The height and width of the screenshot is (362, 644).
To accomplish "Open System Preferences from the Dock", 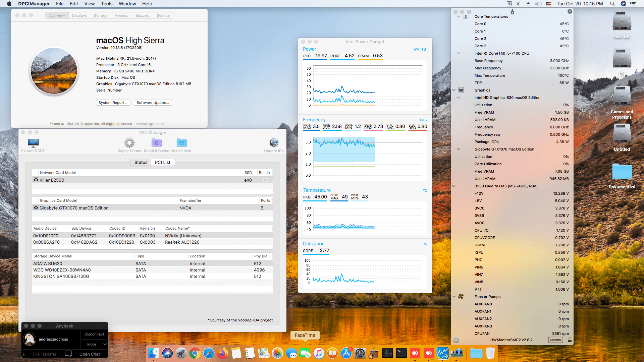I will point(360,353).
